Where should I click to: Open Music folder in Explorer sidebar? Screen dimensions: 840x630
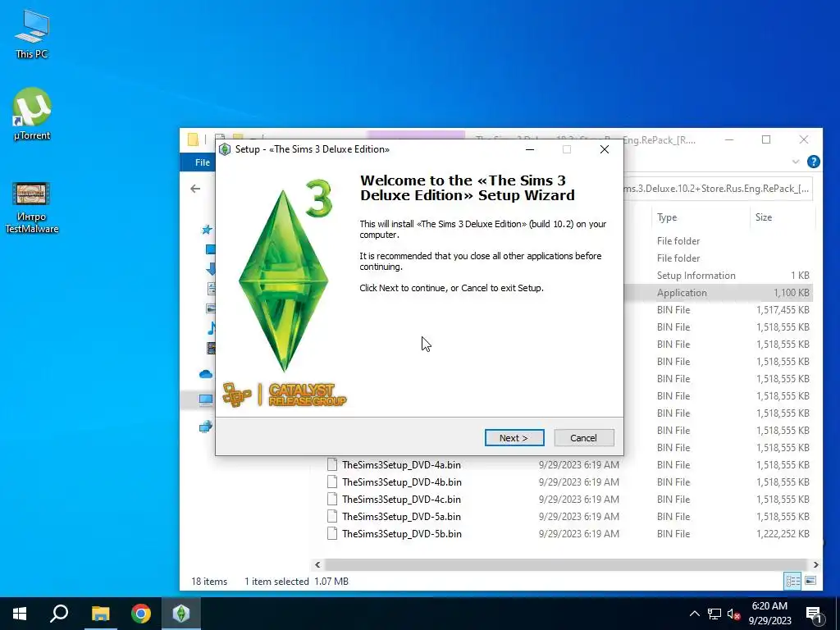click(211, 328)
